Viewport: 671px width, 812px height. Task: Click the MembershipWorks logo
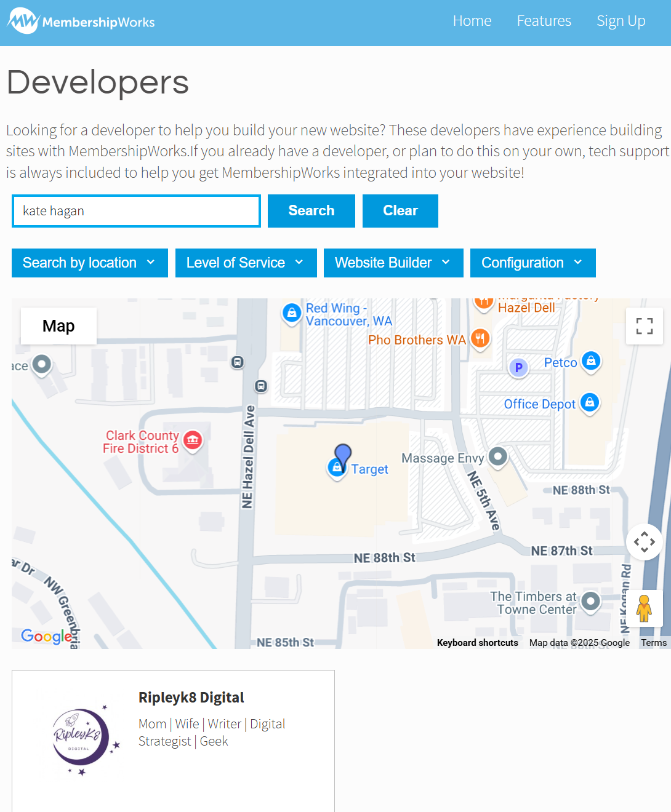point(81,22)
